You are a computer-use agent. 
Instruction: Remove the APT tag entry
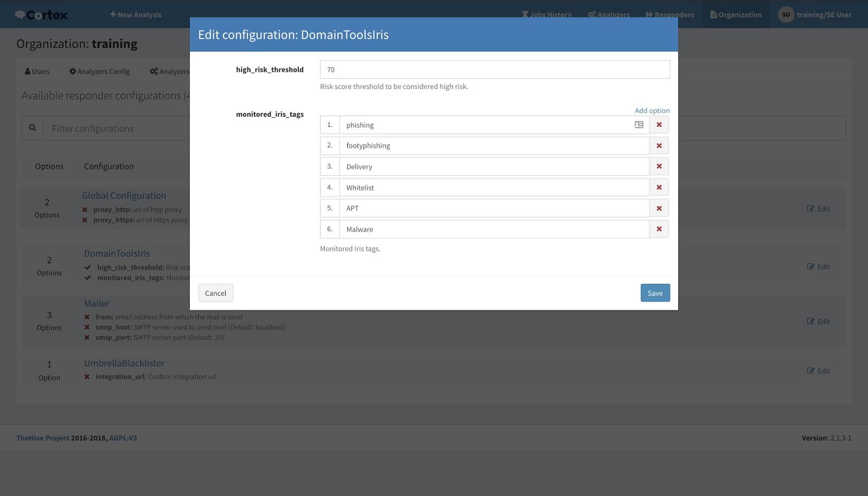click(x=659, y=208)
